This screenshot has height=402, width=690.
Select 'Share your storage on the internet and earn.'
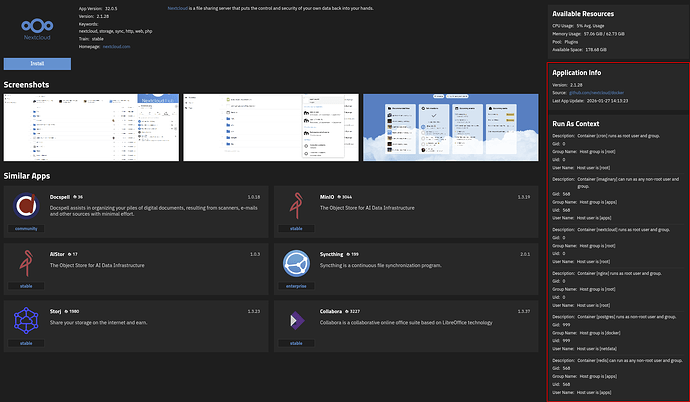tap(99, 323)
